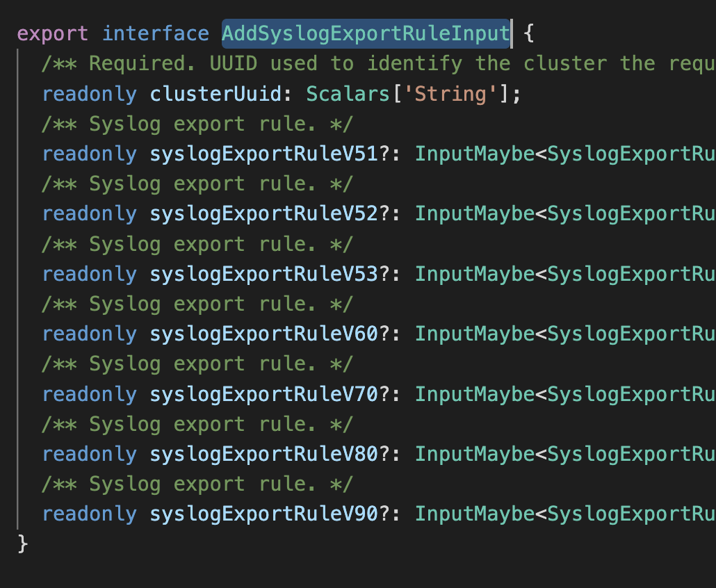The height and width of the screenshot is (588, 716).
Task: Click the 'Required. UUID used to identify' comment
Action: tap(379, 64)
